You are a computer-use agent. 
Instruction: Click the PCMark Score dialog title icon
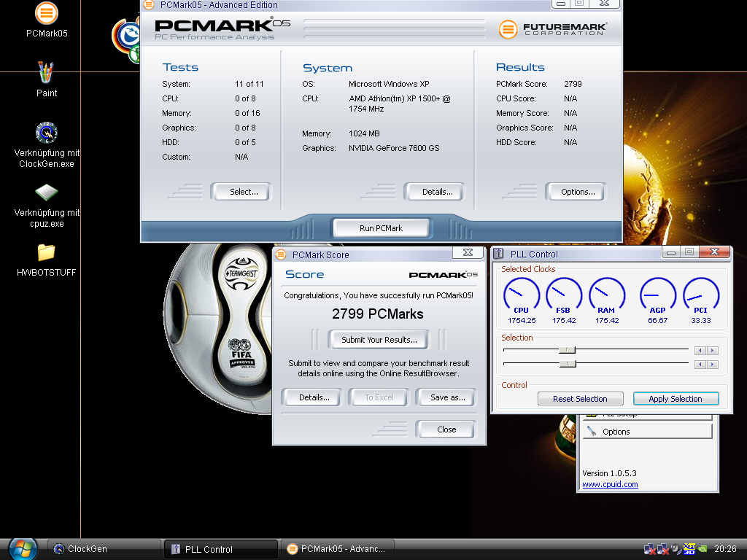pos(281,254)
